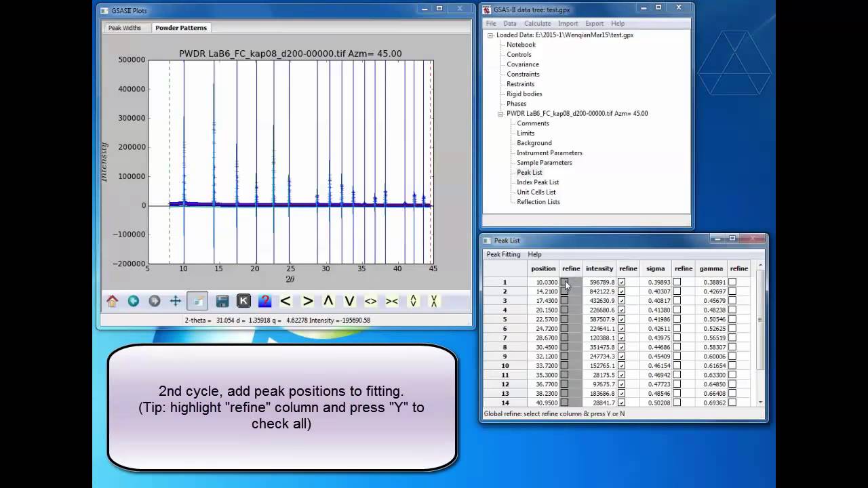Viewport: 868px width, 488px height.
Task: Compress Y axis with vertical hourglass icon
Action: 434,301
